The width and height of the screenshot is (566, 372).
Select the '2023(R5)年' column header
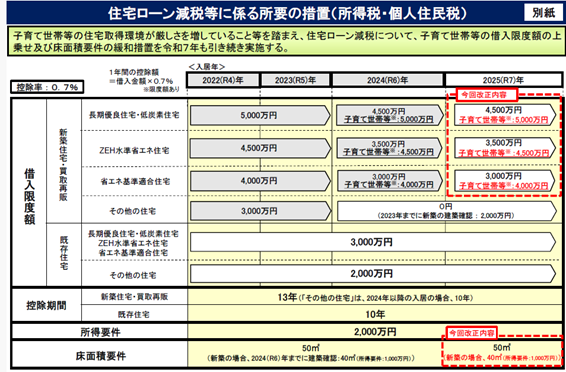(295, 80)
